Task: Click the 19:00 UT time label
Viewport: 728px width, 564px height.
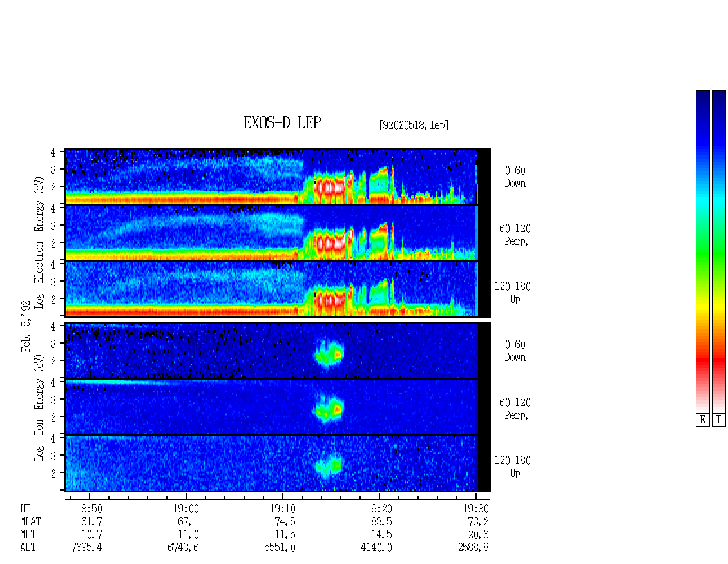Action: pyautogui.click(x=186, y=509)
